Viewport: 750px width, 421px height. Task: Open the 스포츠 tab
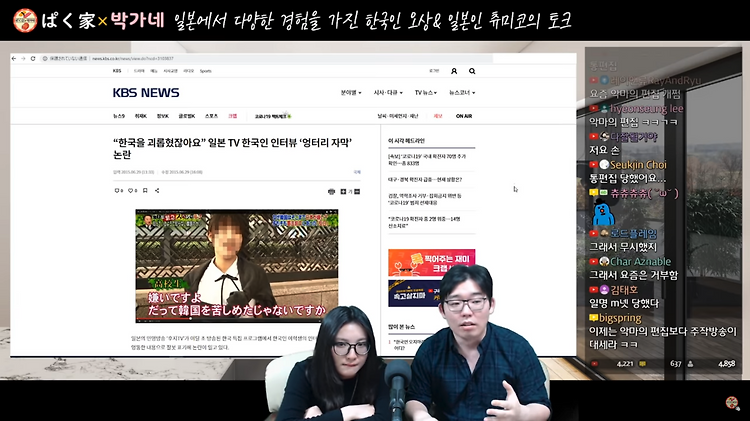click(211, 116)
